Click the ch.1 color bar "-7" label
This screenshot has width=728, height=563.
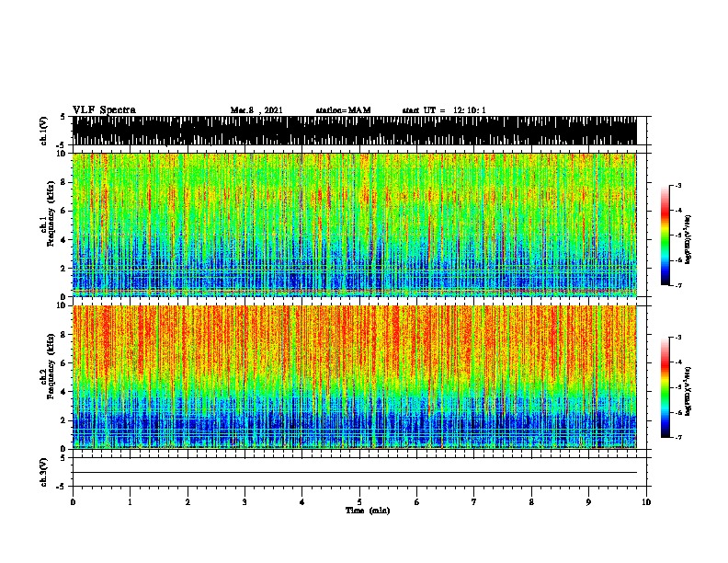point(677,285)
